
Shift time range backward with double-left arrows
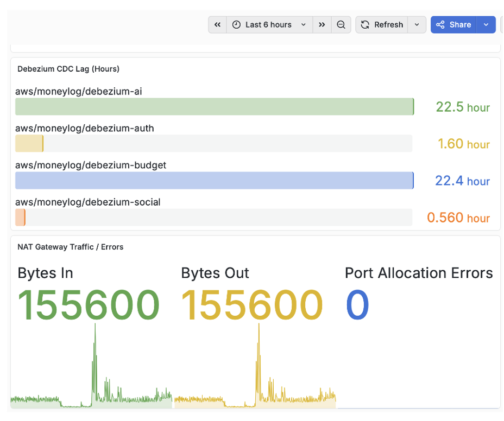click(218, 25)
